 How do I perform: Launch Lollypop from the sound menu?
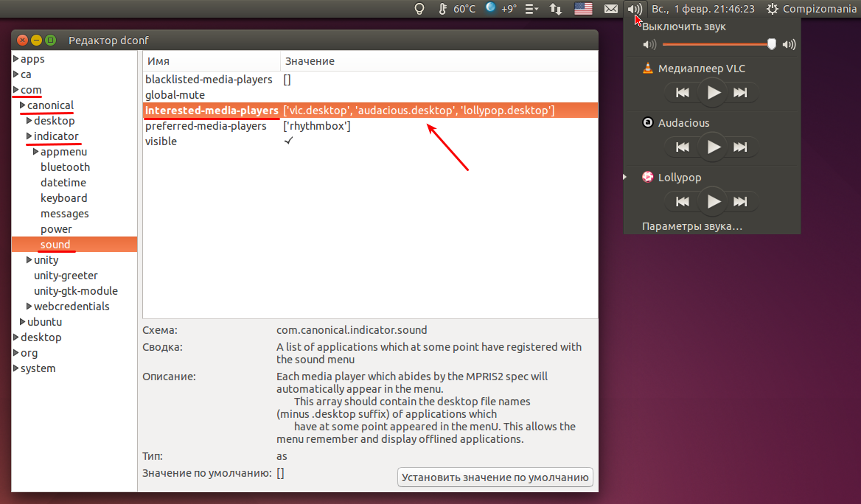pyautogui.click(x=680, y=178)
